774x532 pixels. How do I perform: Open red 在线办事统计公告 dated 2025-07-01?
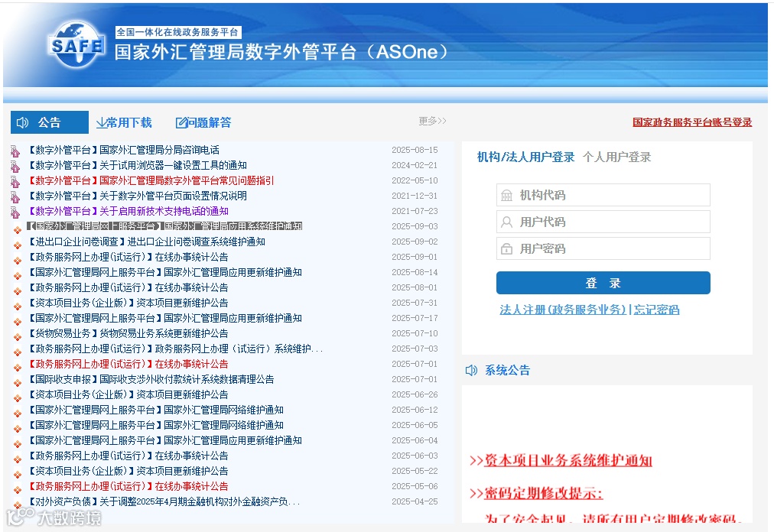[x=128, y=364]
